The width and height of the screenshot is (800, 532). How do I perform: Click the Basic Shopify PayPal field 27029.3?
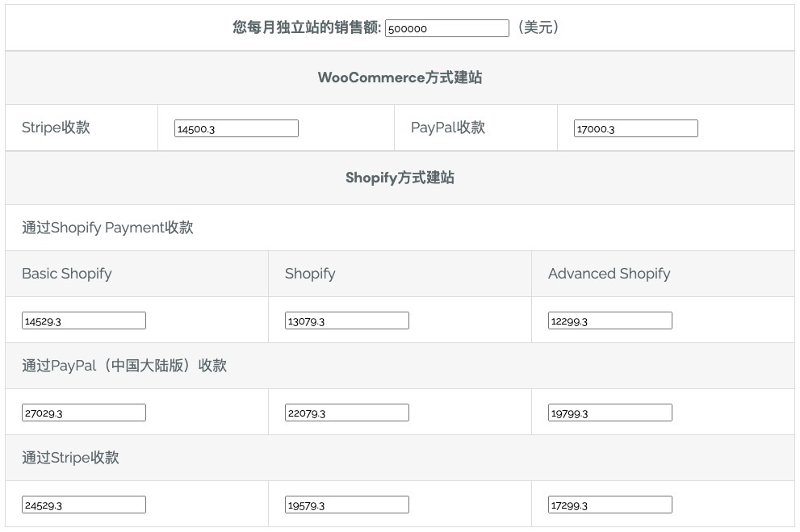(84, 413)
